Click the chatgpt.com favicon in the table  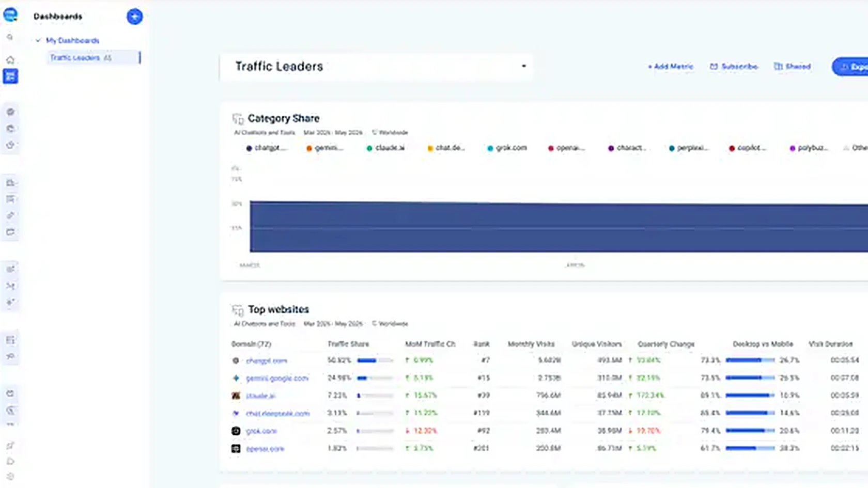pos(236,360)
